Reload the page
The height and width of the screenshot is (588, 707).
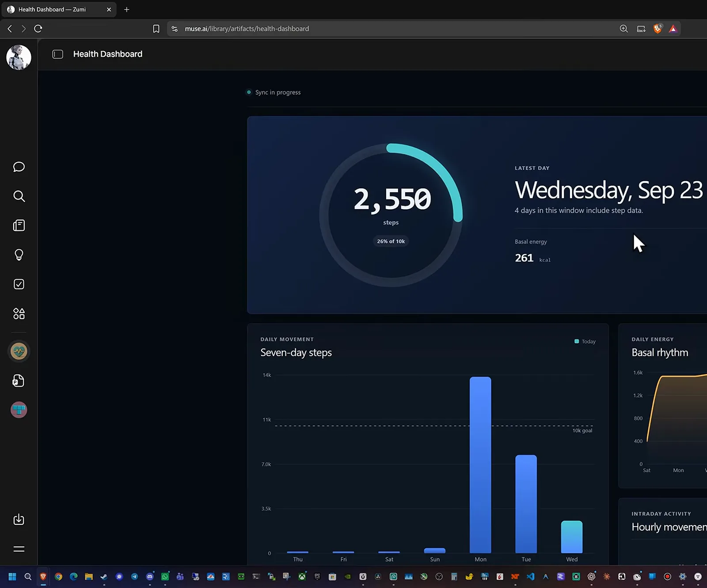(x=38, y=29)
